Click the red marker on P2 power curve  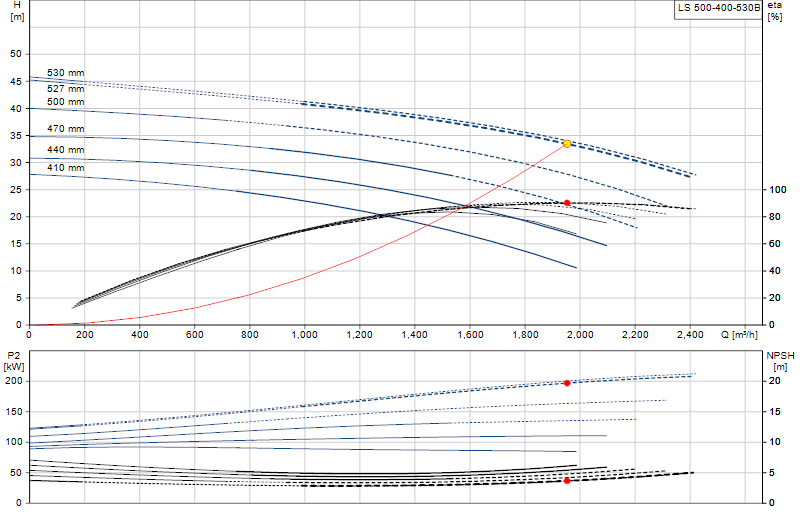(567, 383)
